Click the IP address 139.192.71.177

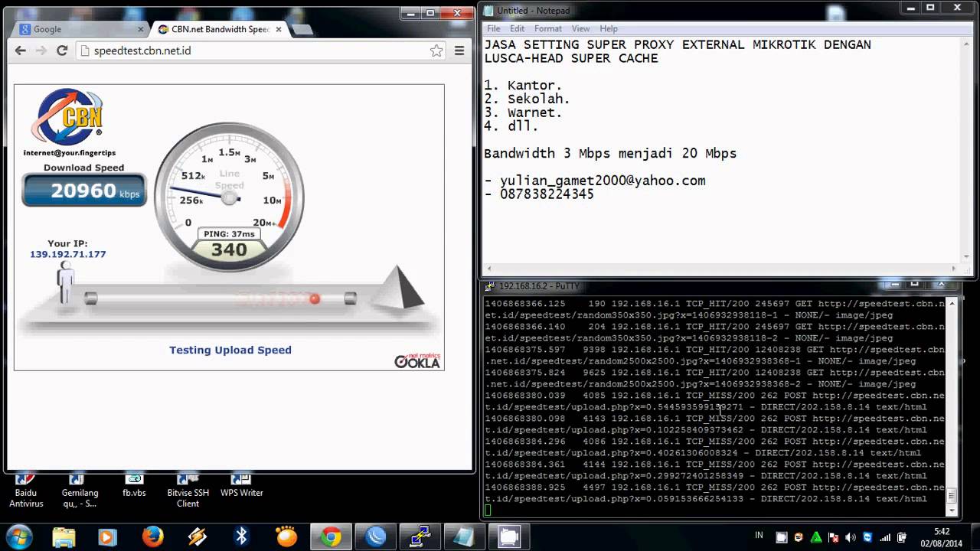pyautogui.click(x=68, y=254)
